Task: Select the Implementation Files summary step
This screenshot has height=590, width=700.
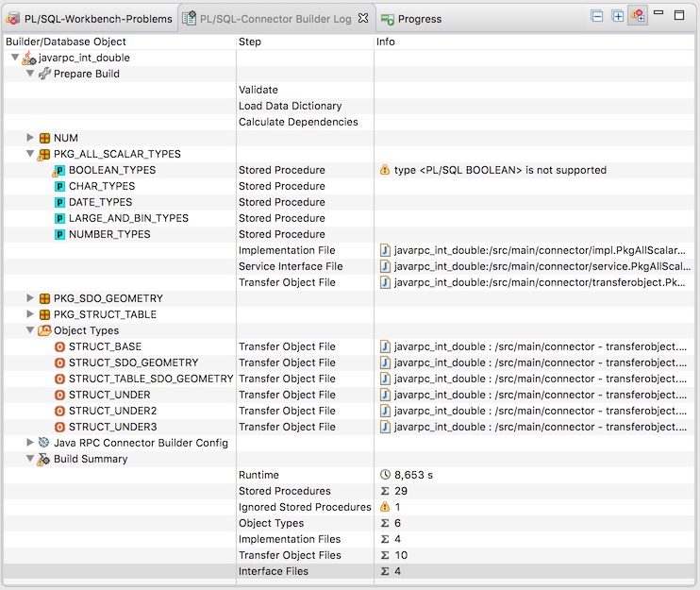Action: [290, 539]
